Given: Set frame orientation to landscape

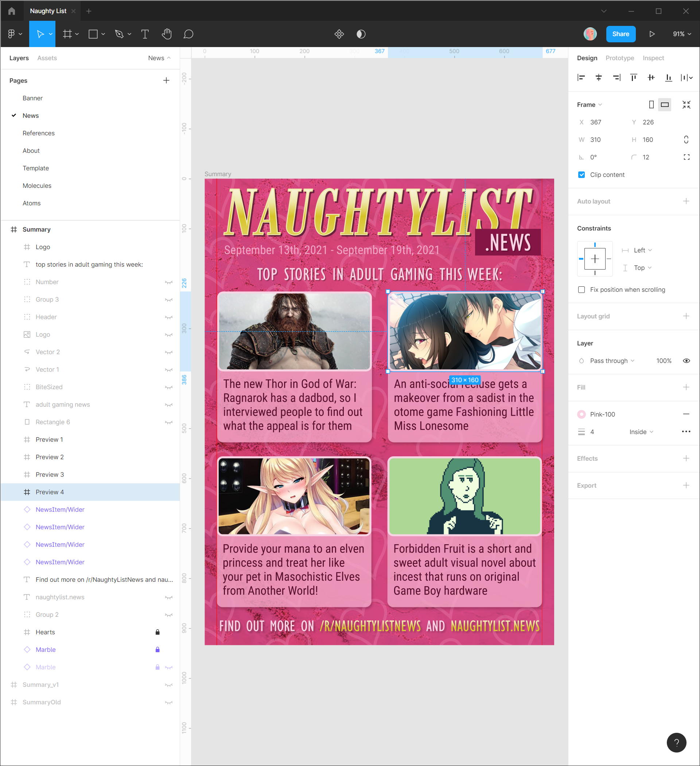Looking at the screenshot, I should coord(665,104).
